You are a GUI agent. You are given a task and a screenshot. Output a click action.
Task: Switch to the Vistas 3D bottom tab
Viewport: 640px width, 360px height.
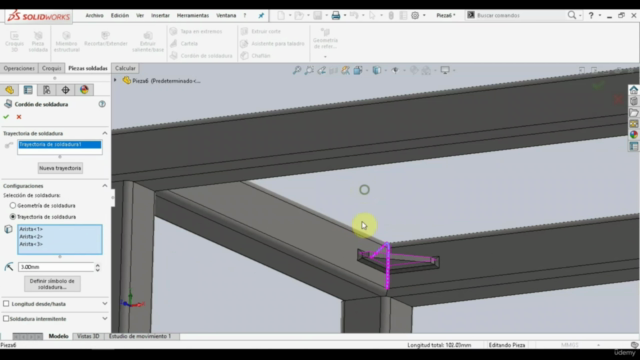(x=88, y=336)
